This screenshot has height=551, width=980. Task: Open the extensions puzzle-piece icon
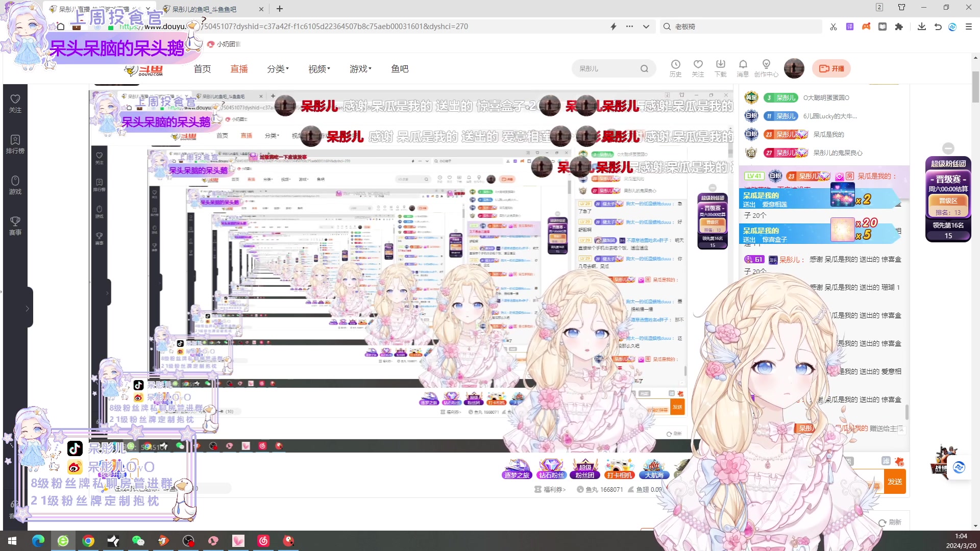[899, 27]
